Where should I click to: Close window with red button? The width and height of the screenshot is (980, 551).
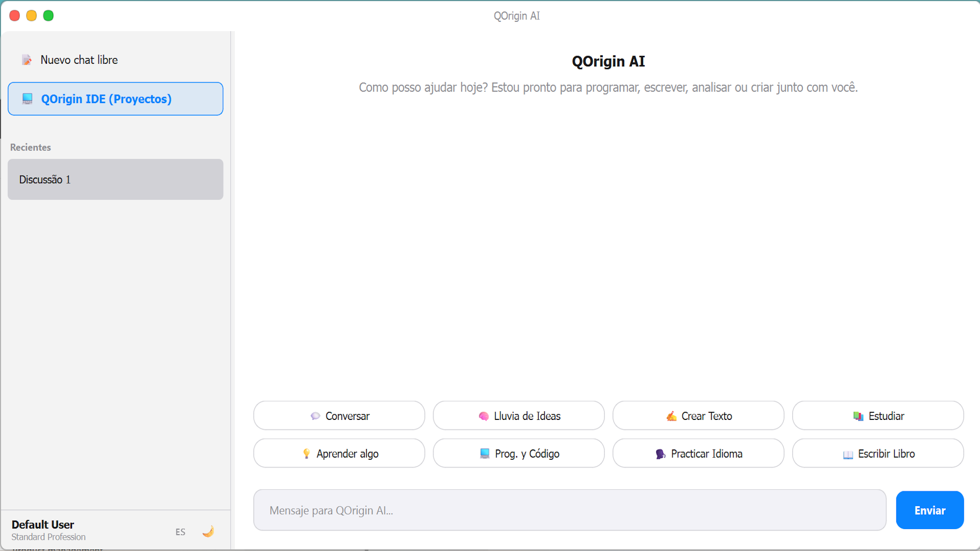tap(15, 16)
